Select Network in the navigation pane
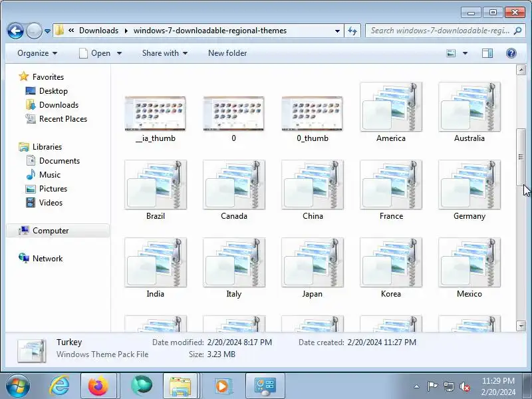This screenshot has height=399, width=532. click(x=47, y=259)
